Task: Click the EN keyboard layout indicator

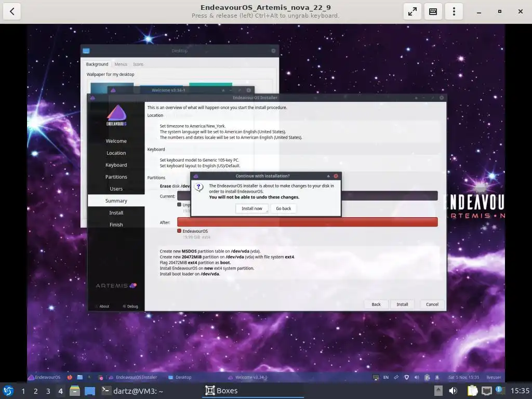Action: (386, 377)
